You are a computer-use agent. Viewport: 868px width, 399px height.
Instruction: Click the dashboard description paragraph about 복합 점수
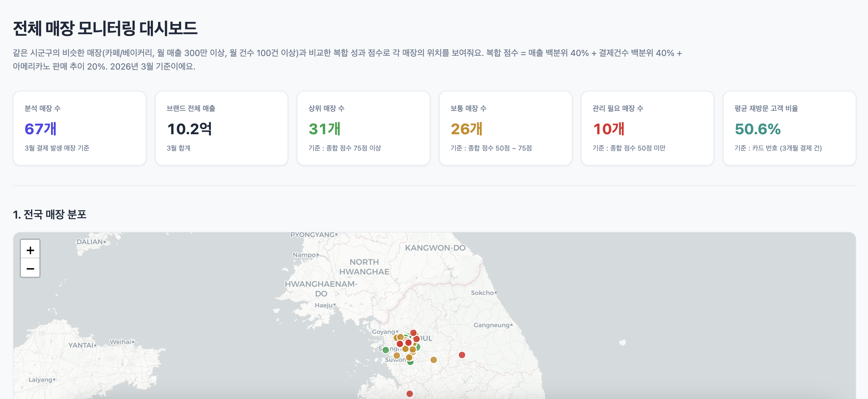(347, 60)
